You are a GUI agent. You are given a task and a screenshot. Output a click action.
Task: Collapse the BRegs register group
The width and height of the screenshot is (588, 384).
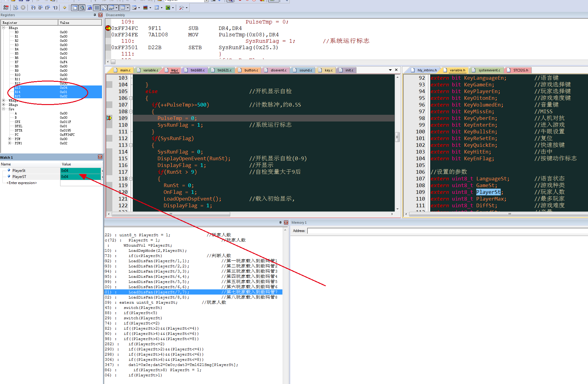(4, 28)
